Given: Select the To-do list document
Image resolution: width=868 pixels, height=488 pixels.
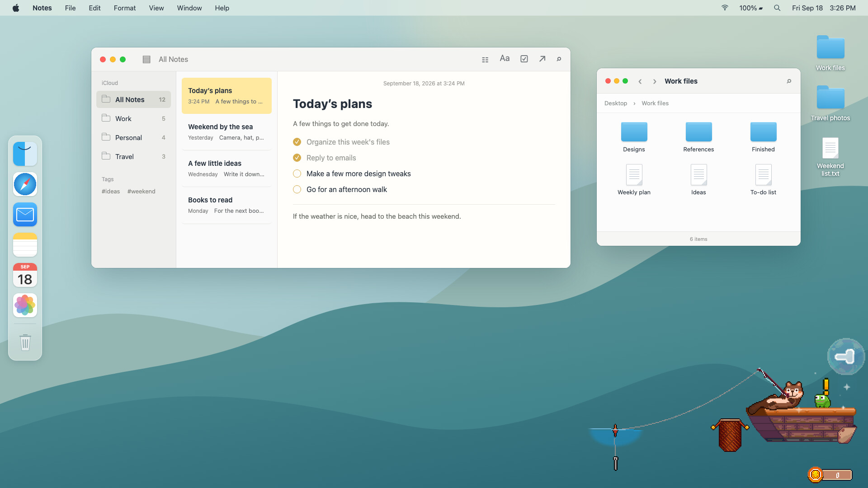Looking at the screenshot, I should 763,180.
